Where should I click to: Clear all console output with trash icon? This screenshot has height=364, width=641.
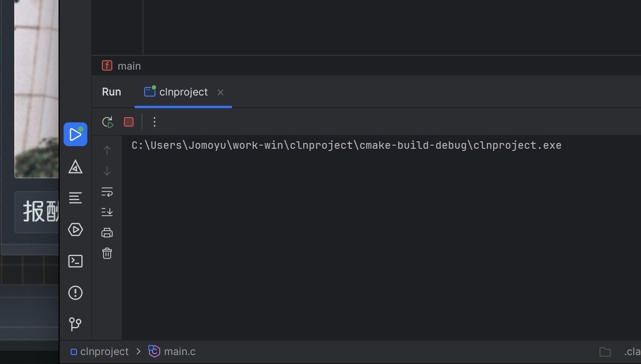[x=107, y=253]
